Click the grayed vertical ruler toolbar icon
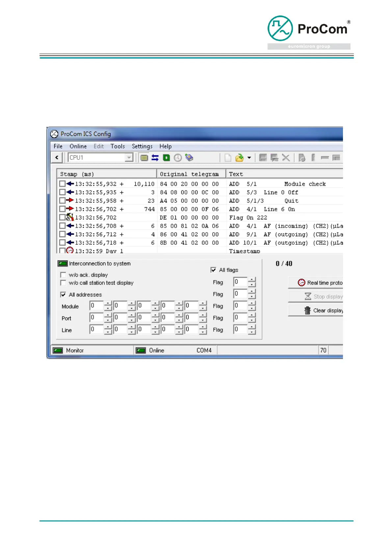Image resolution: width=392 pixels, height=554 pixels. [x=313, y=158]
